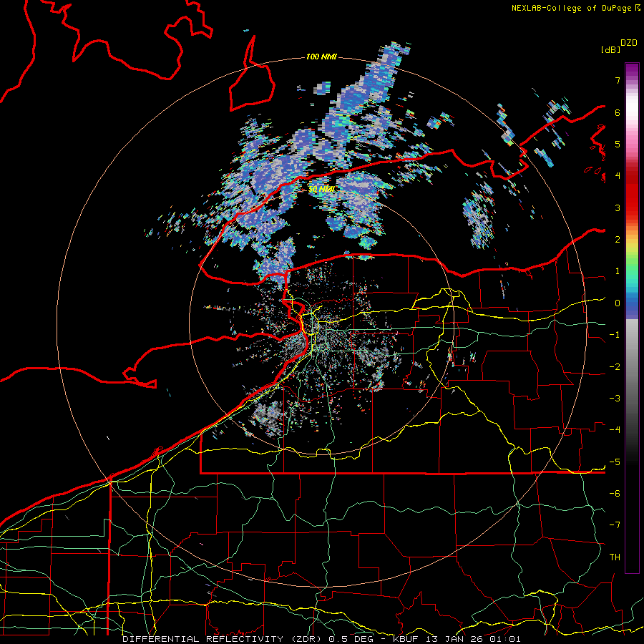Click the -2 value on color scale
This screenshot has height=644, width=644.
click(615, 367)
